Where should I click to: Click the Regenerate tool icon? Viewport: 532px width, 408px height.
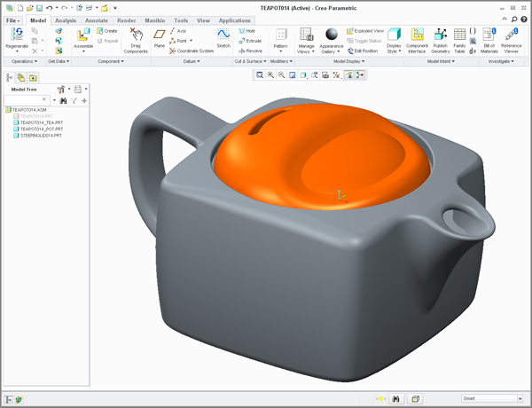(16, 36)
